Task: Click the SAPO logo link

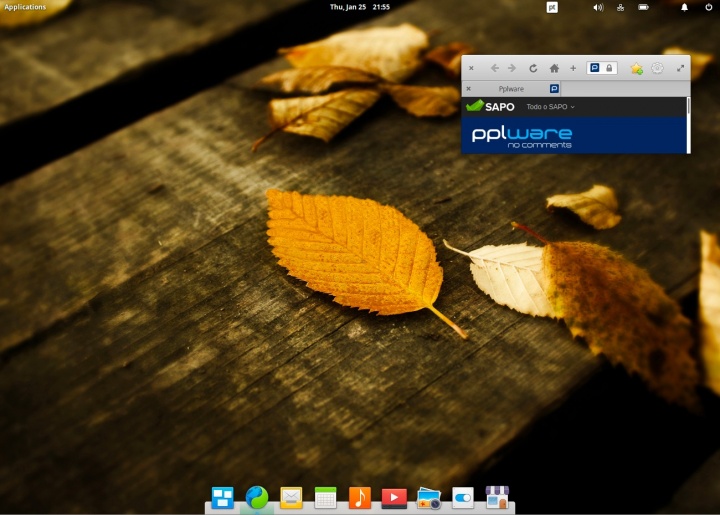Action: [491, 106]
